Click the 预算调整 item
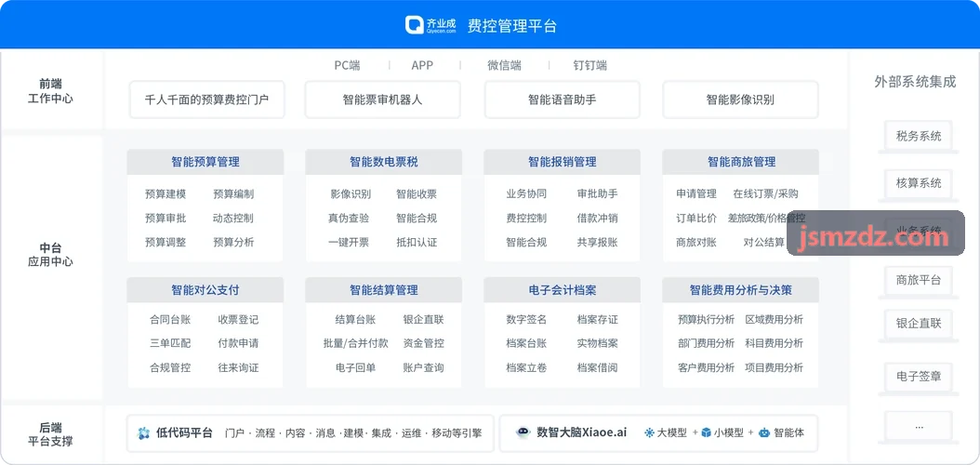 coord(165,242)
